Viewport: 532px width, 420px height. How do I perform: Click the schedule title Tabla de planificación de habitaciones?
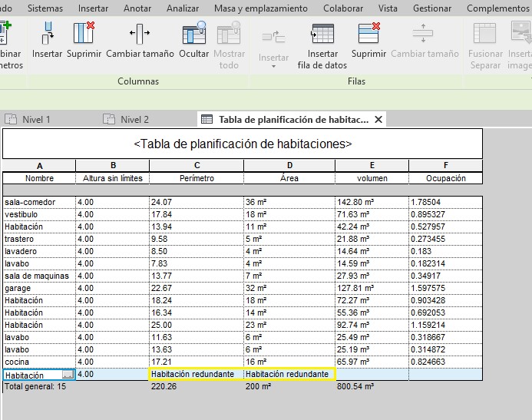[x=243, y=144]
